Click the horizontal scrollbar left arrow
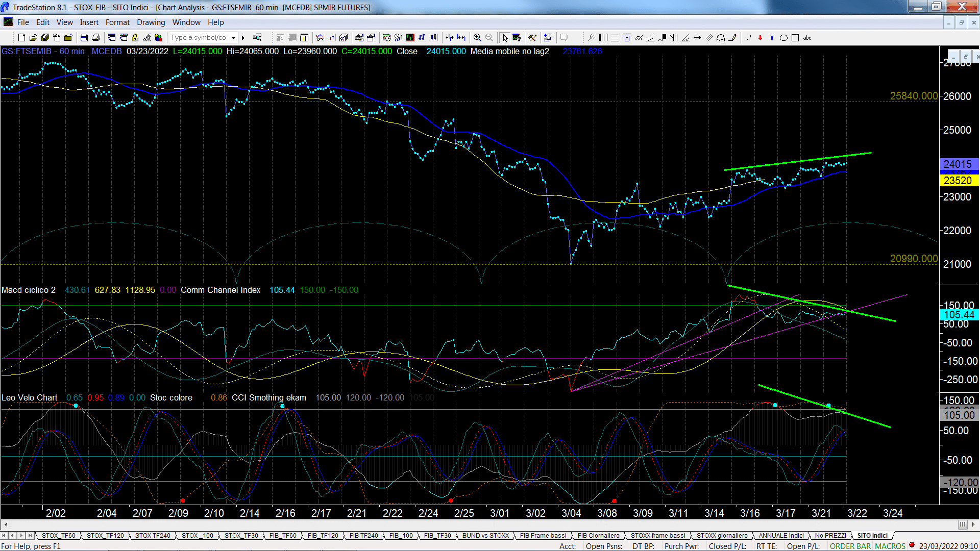 6,524
